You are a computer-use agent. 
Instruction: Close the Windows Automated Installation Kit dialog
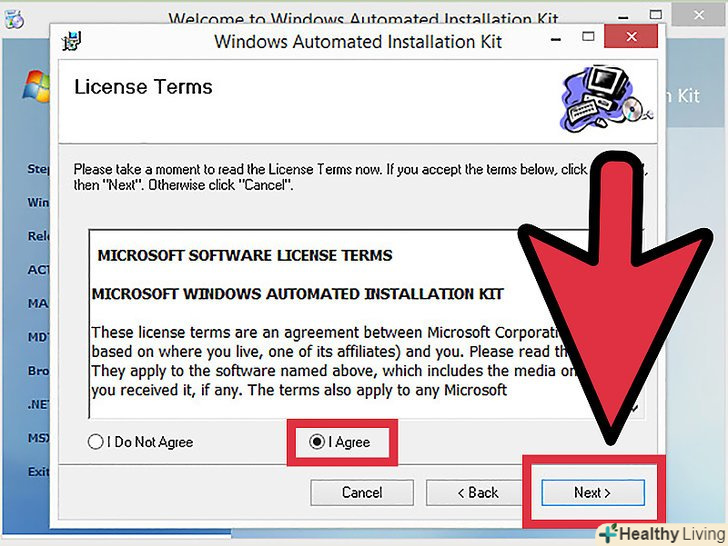point(631,36)
